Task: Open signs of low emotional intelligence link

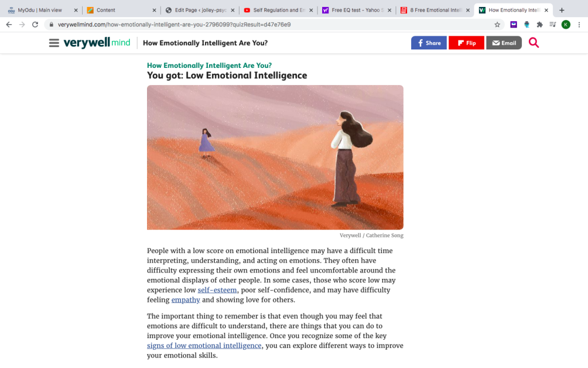Action: [204, 346]
